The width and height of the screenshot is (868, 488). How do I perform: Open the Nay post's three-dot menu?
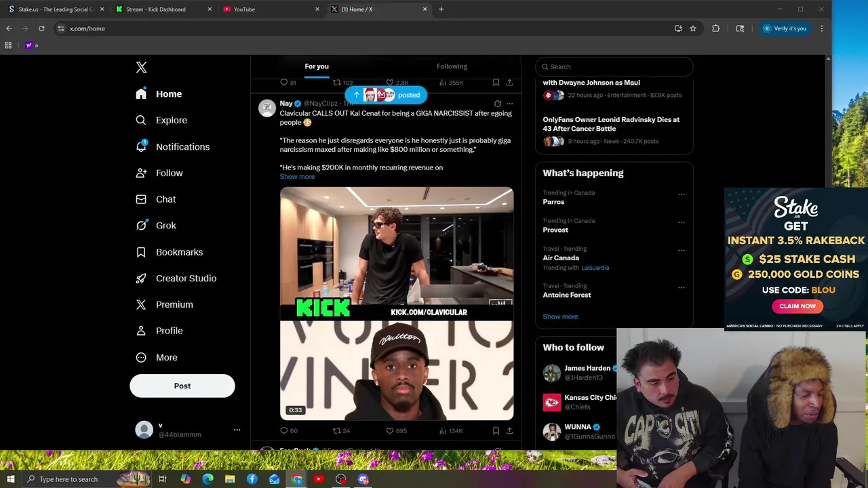point(509,104)
